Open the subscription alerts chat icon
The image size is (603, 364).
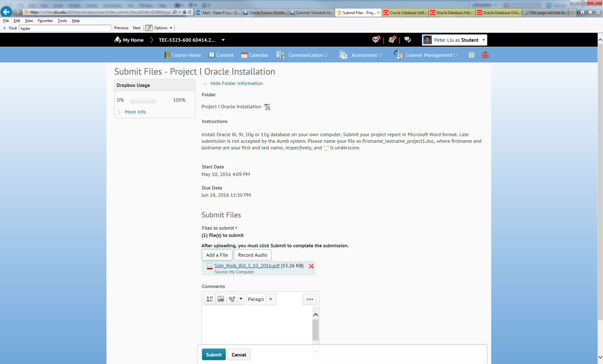click(408, 40)
